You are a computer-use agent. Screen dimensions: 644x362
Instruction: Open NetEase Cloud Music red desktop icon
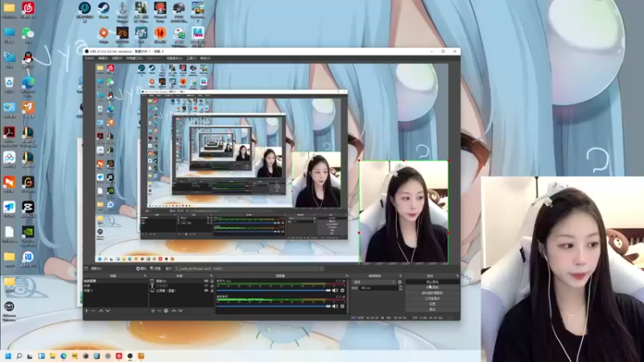point(28,8)
